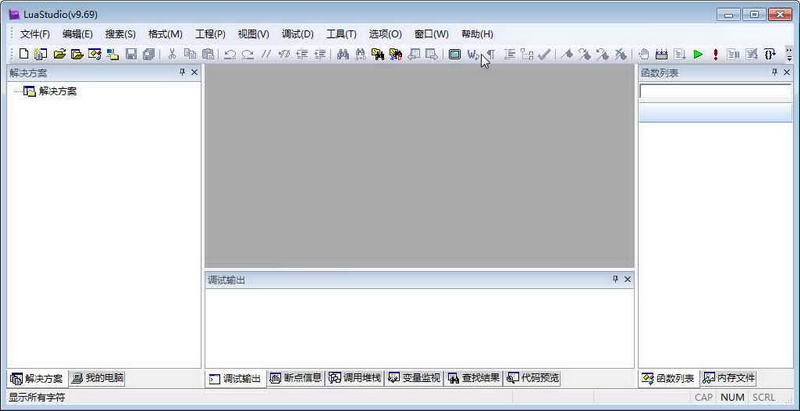Click the 函数列表 search input field
Screen dimensions: 800x411
point(715,91)
